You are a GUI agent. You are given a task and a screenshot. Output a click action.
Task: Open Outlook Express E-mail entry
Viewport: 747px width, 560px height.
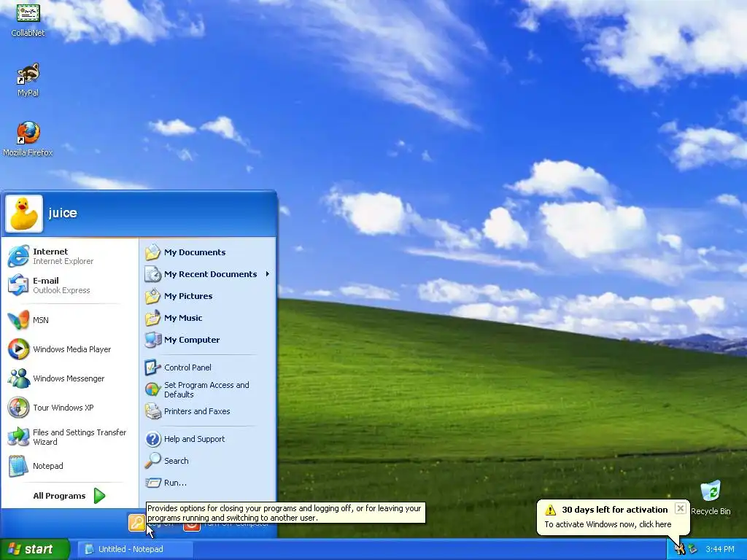click(70, 285)
